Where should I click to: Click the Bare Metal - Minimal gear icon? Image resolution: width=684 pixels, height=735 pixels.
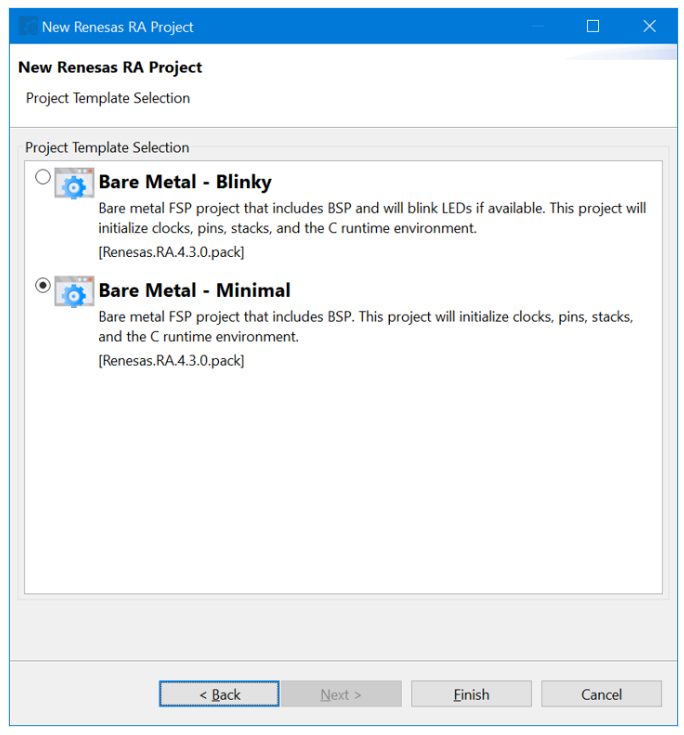74,292
